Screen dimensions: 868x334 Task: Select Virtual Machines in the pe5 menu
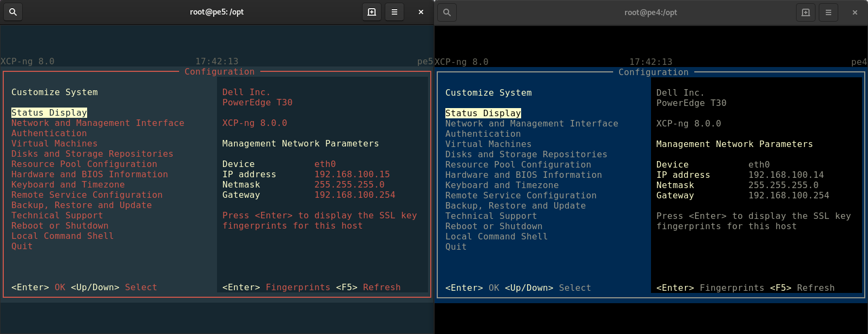pyautogui.click(x=55, y=143)
